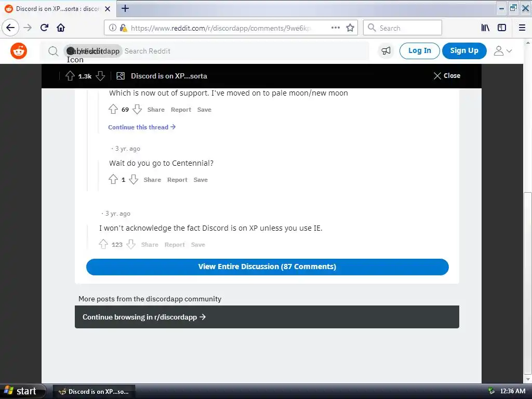Viewport: 532px width, 399px height.
Task: Focus the Firefox Search box
Action: (403, 28)
